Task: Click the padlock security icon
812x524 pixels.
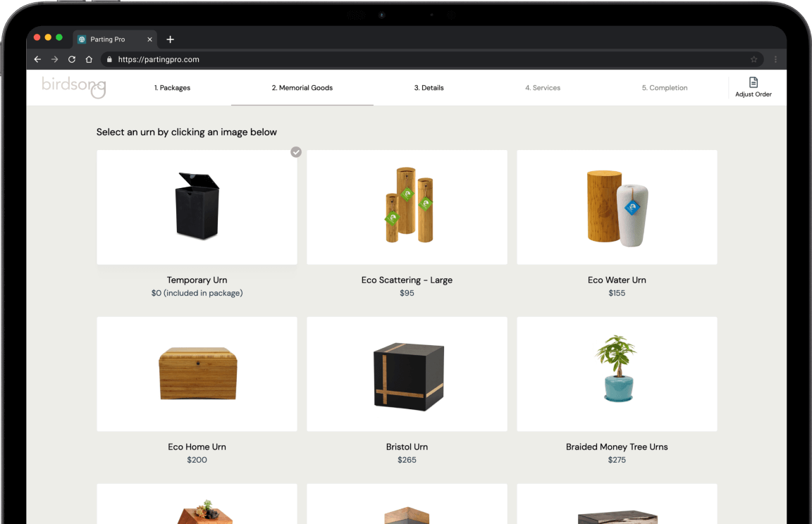Action: [x=109, y=59]
